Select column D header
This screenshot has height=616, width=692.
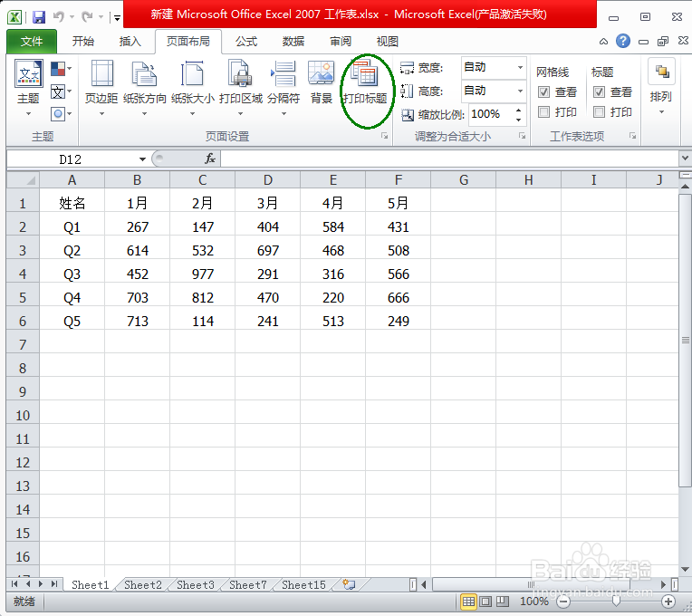[x=268, y=180]
